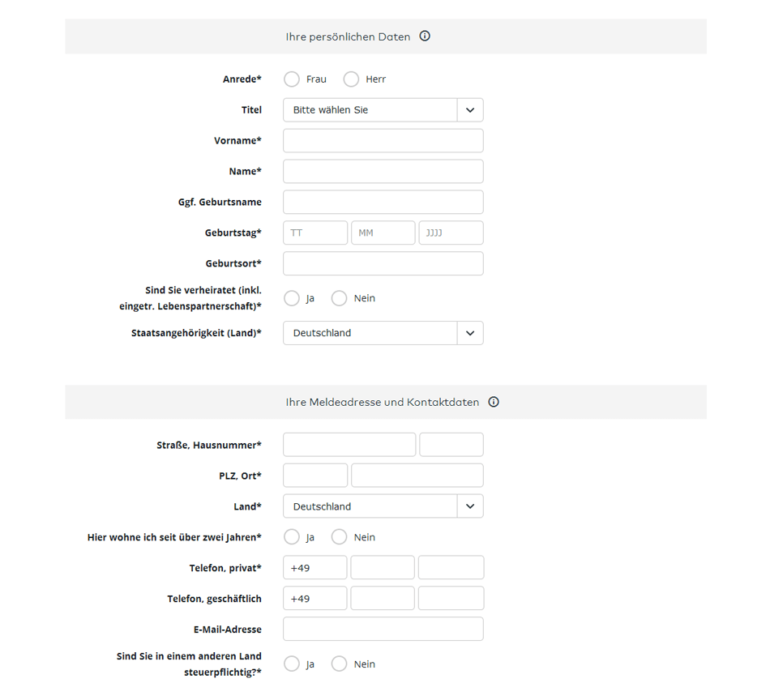Select Ja for living here over two years
The image size is (770, 700).
click(x=292, y=537)
